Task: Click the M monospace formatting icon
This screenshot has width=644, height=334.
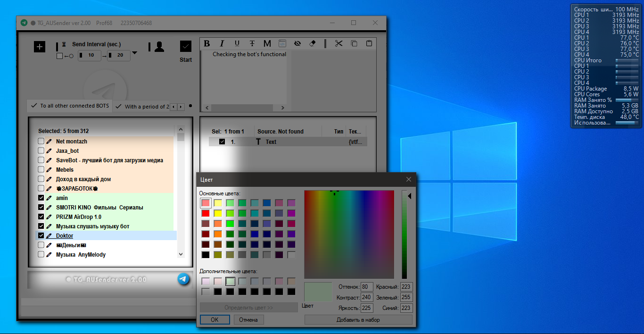Action: (x=267, y=43)
